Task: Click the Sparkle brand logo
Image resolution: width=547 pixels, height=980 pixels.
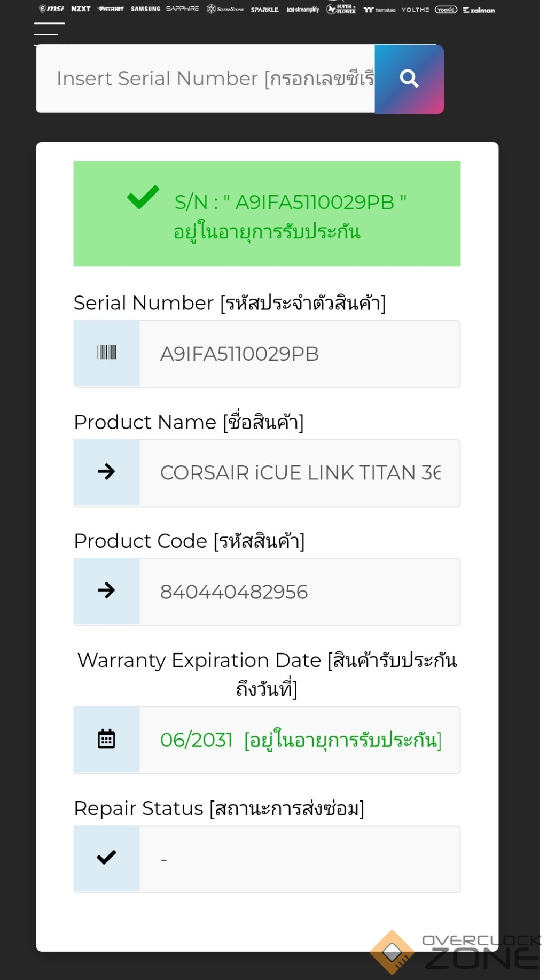Action: pos(264,10)
